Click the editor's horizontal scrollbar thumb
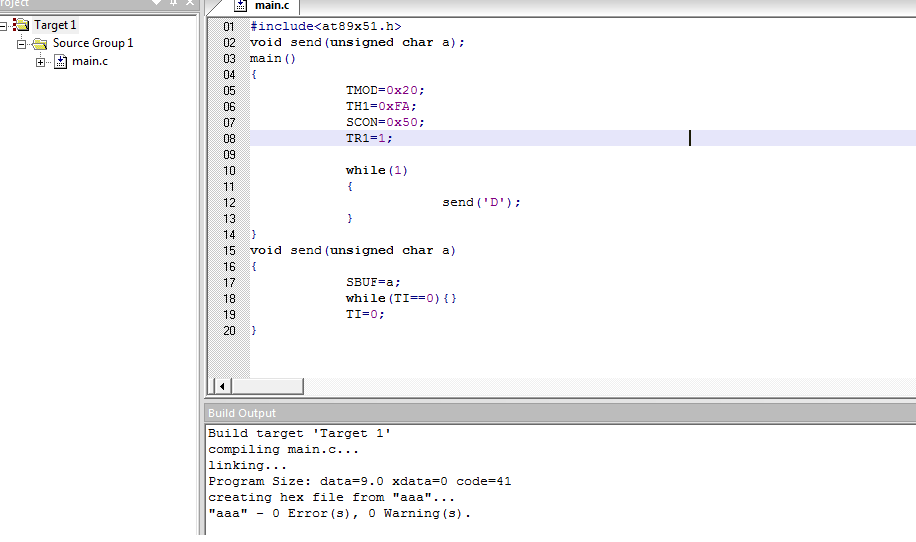 (268, 386)
